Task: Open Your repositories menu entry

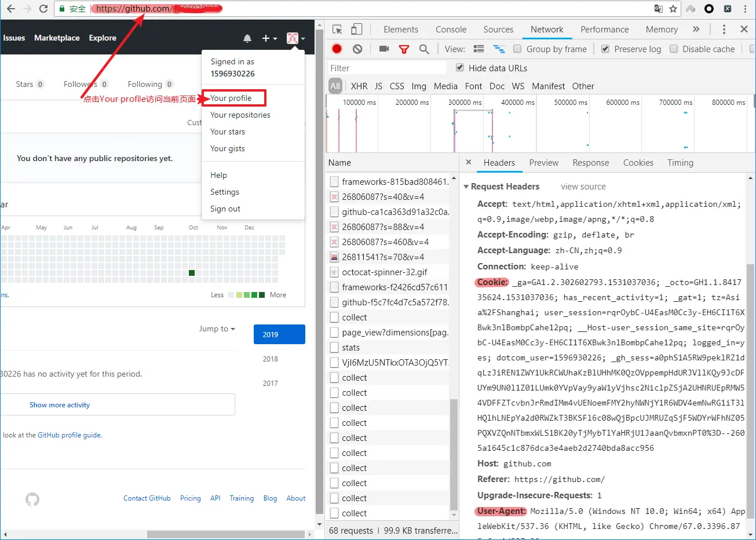Action: tap(240, 115)
